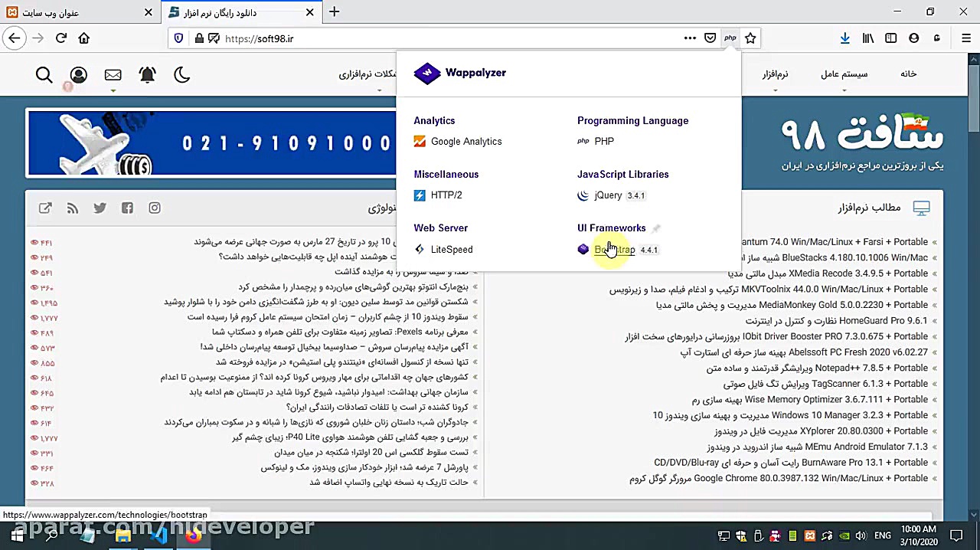Open the Facebook social icon

tap(127, 208)
